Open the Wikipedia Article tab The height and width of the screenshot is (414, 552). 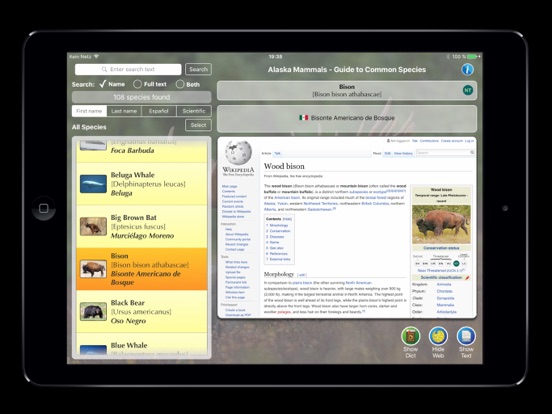pyautogui.click(x=266, y=153)
